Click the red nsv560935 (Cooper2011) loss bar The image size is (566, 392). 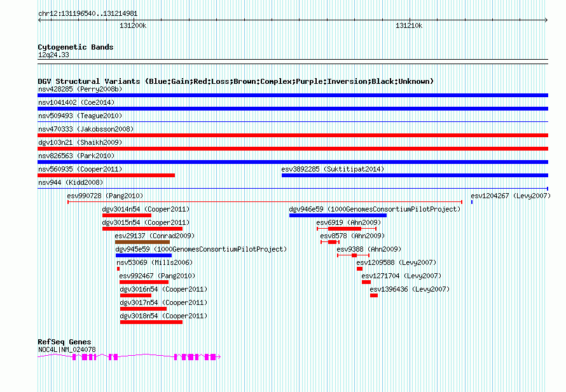click(x=106, y=175)
